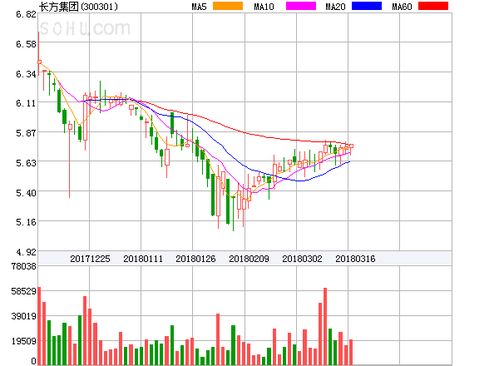The image size is (499, 366).
Task: Click the tallest red volume bar near 20180316
Action: coord(325,326)
